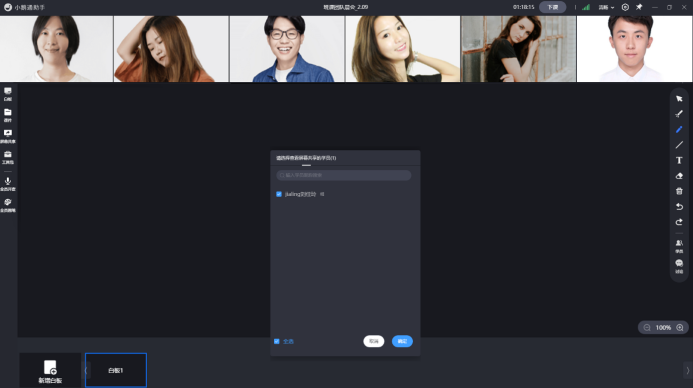This screenshot has height=388, width=693.
Task: Pin the window with pushpin icon
Action: (x=639, y=7)
